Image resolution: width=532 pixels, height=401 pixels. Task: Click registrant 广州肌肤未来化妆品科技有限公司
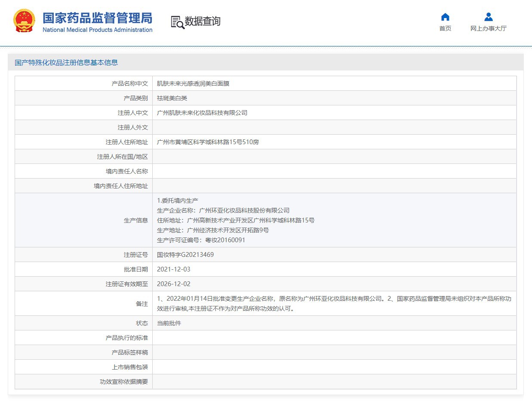(202, 113)
